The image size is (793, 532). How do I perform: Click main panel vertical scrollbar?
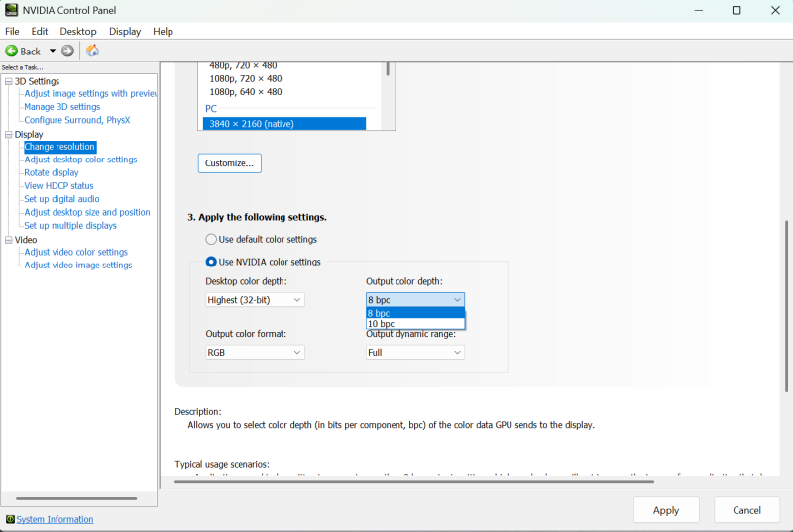click(786, 306)
